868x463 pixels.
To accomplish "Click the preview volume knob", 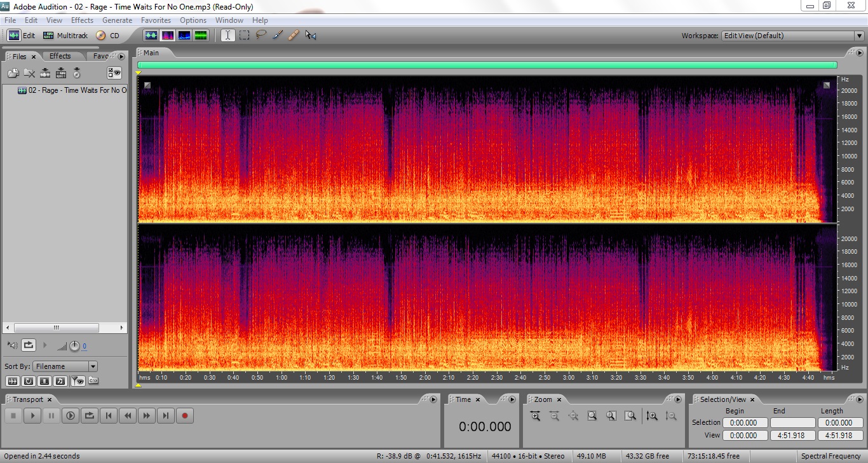I will [74, 346].
